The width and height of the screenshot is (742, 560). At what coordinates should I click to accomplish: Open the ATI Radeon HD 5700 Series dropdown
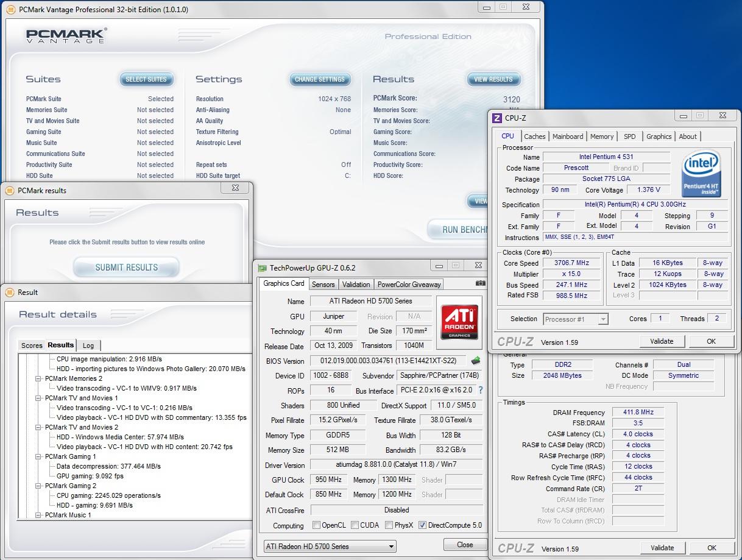click(330, 546)
